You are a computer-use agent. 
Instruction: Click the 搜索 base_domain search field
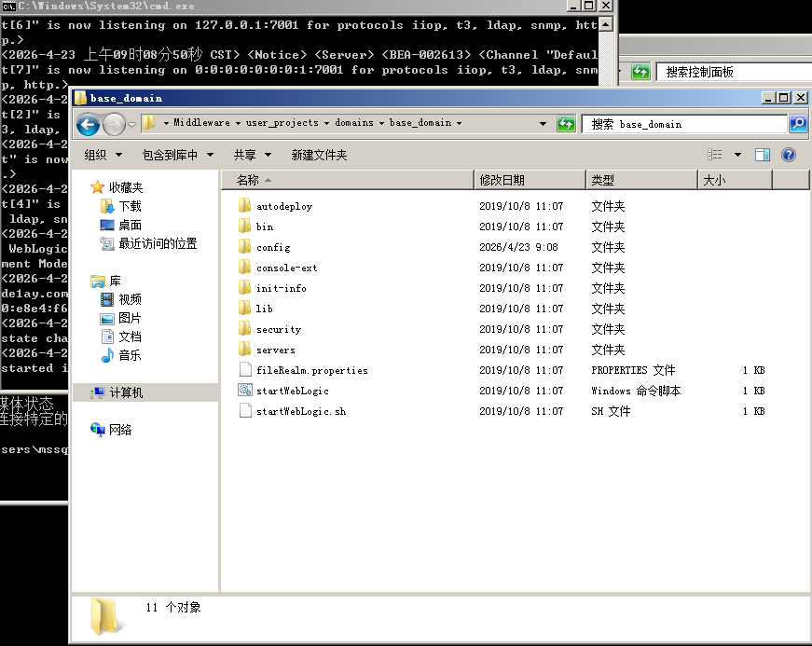pos(685,124)
